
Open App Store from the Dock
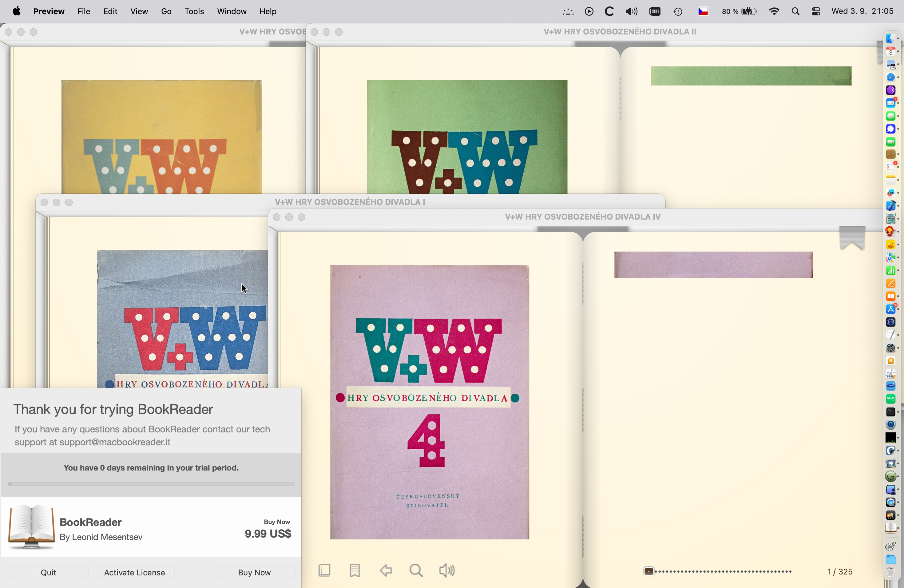[891, 309]
